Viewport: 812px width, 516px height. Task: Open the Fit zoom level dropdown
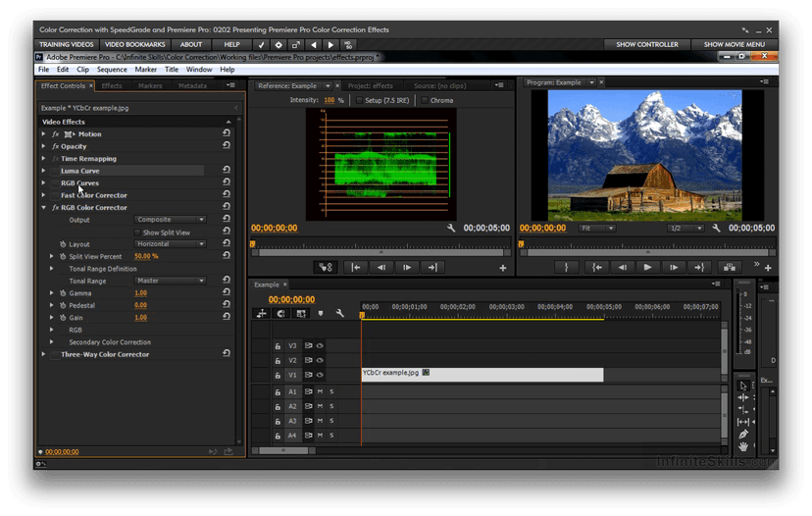[x=597, y=228]
